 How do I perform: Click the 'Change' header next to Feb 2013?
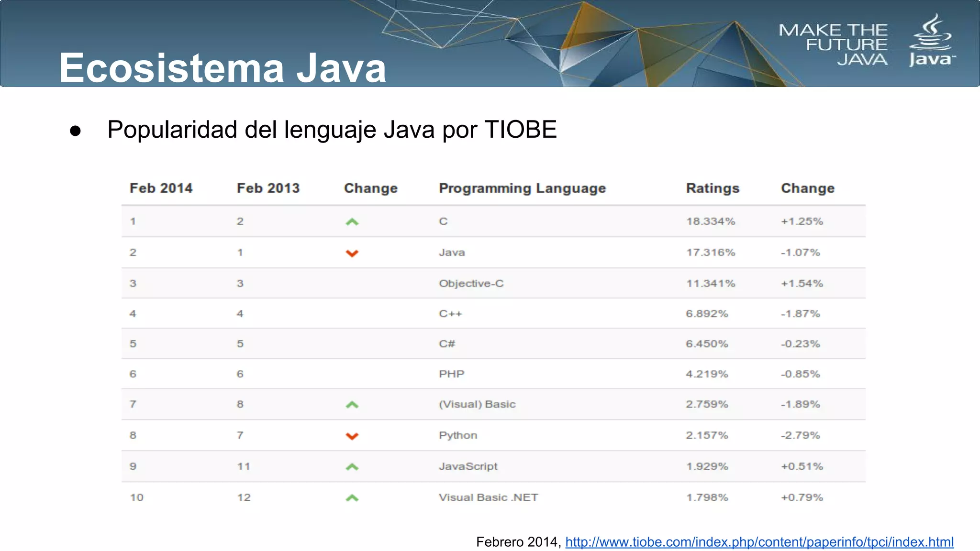click(x=371, y=188)
